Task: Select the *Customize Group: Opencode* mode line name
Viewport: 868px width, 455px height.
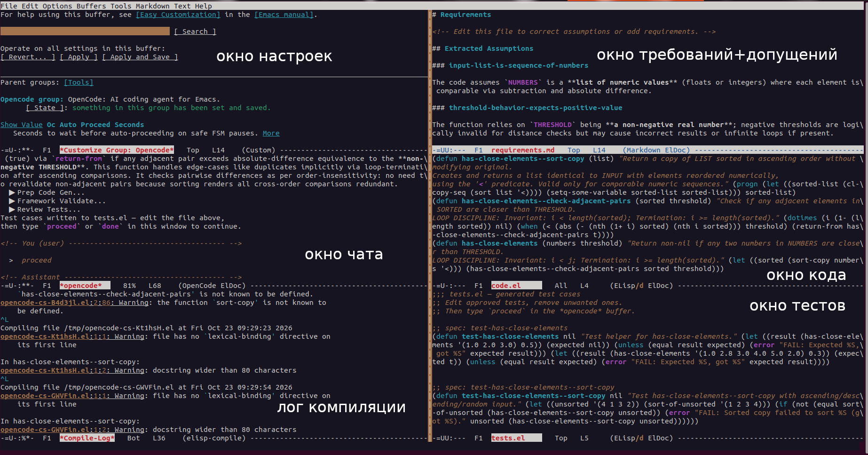Action: pyautogui.click(x=117, y=150)
